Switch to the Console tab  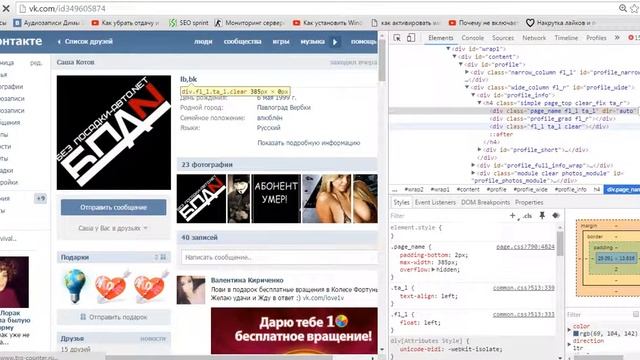click(473, 38)
